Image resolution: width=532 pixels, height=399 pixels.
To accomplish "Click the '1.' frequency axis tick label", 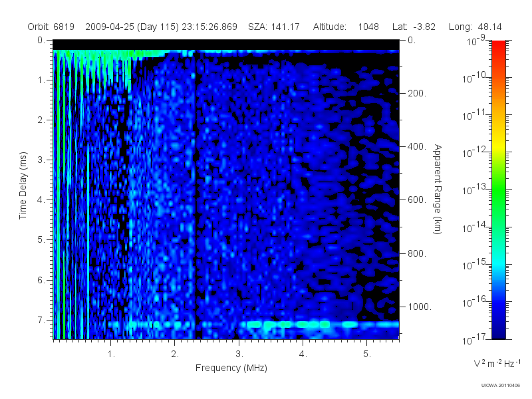I will pos(111,354).
